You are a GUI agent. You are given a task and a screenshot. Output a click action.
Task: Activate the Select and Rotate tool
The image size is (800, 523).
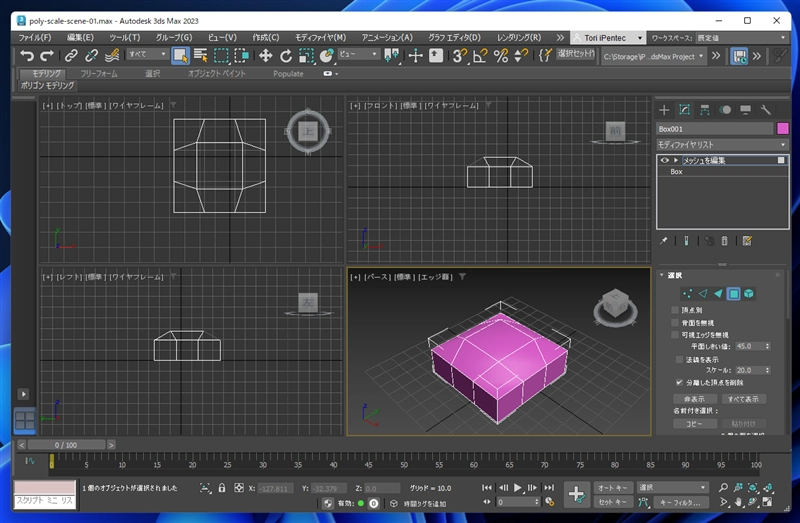(286, 55)
